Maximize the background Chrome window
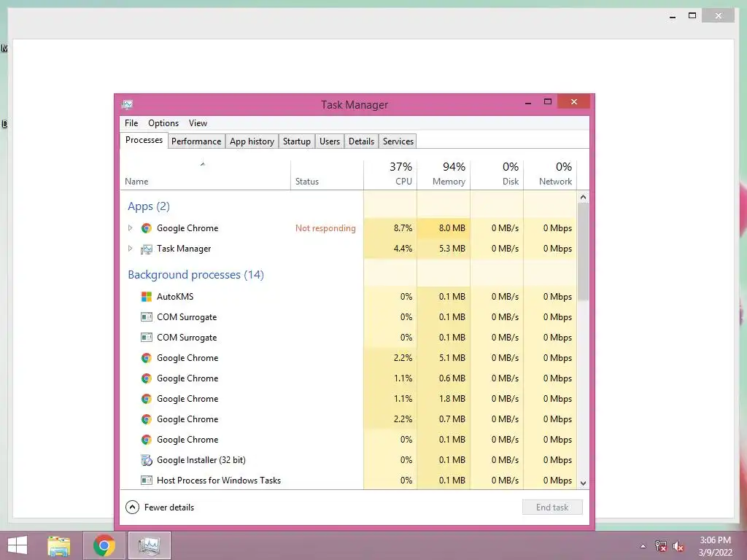This screenshot has width=747, height=560. tap(692, 16)
